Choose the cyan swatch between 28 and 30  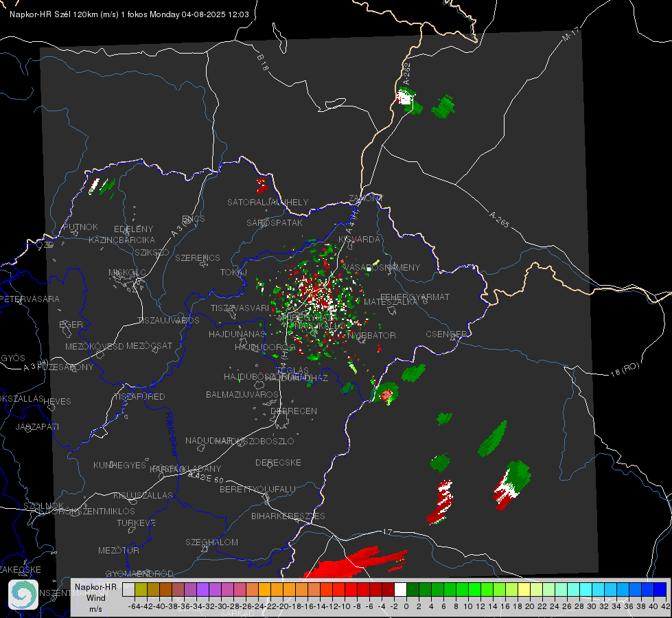(586, 590)
